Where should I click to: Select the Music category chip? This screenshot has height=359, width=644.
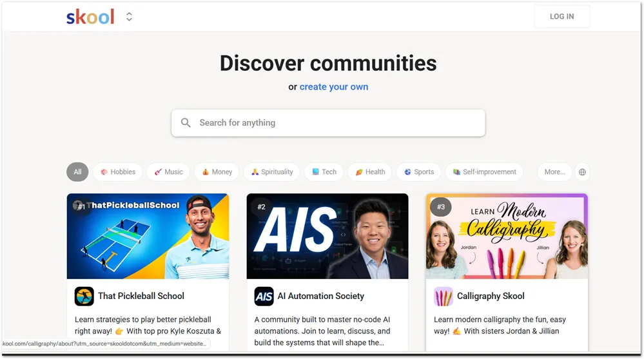[x=168, y=172]
